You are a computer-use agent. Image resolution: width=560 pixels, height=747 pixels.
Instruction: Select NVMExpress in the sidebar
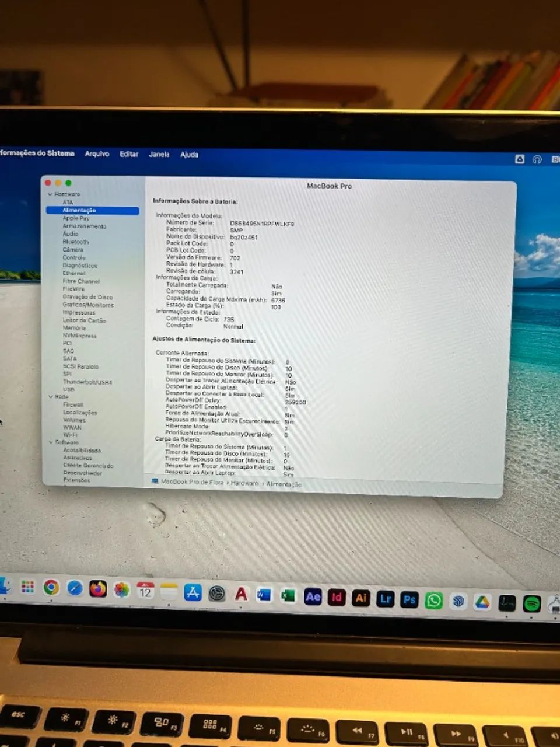point(80,336)
